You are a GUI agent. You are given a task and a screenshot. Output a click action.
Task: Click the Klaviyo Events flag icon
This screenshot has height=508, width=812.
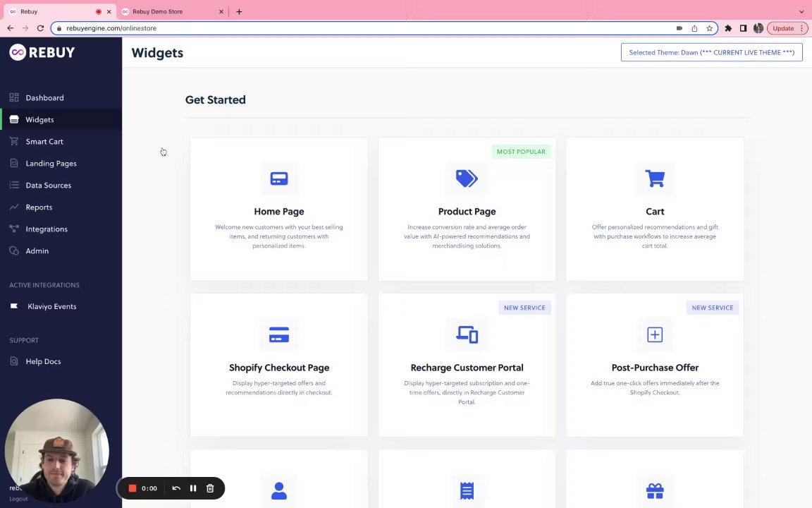coord(14,306)
